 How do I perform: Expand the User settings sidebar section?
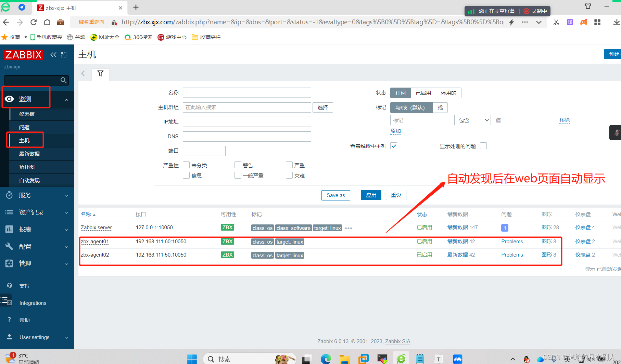(x=37, y=337)
